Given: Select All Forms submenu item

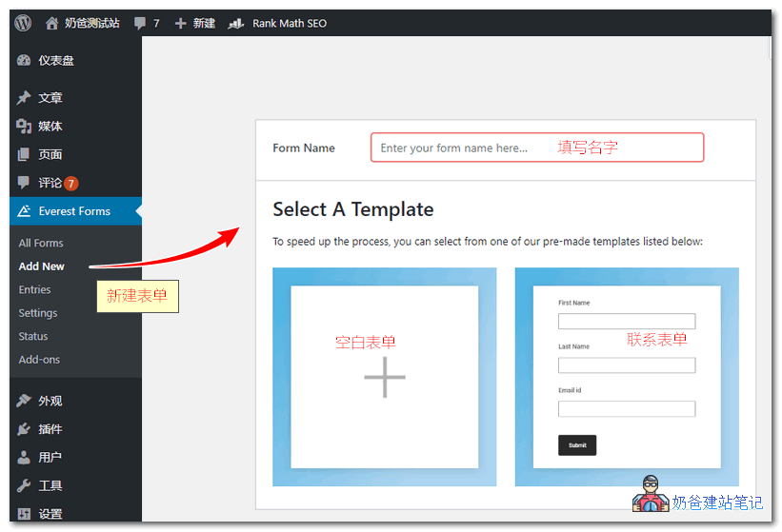Looking at the screenshot, I should (x=41, y=244).
